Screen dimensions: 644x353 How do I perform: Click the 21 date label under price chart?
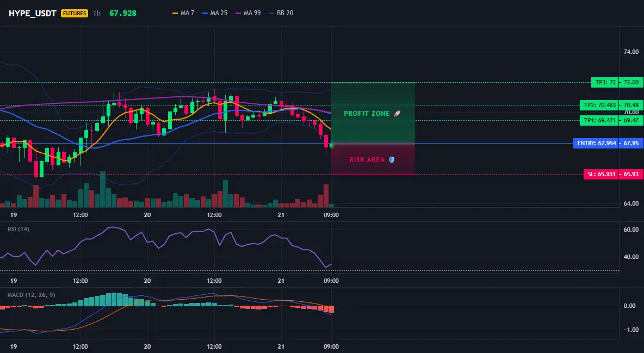coord(281,215)
